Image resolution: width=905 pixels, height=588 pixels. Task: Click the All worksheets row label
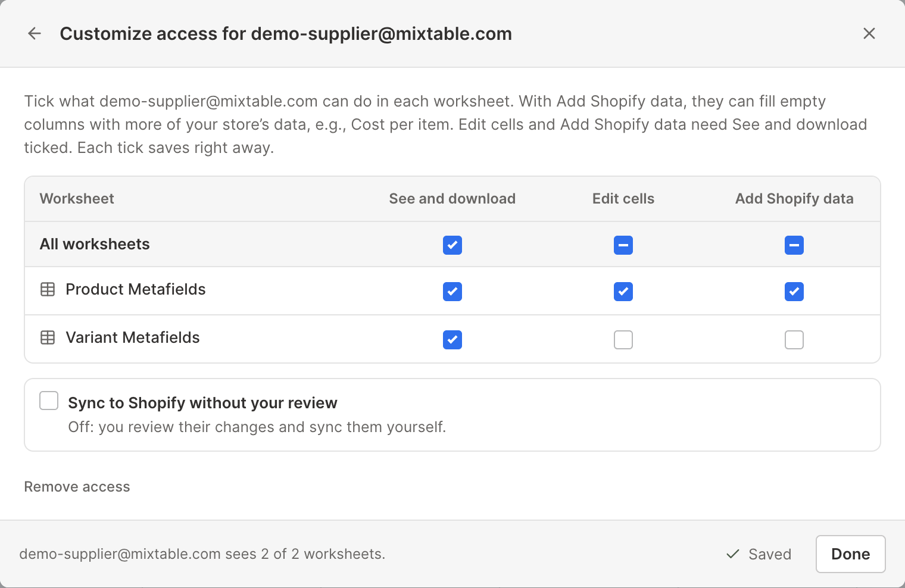(95, 244)
